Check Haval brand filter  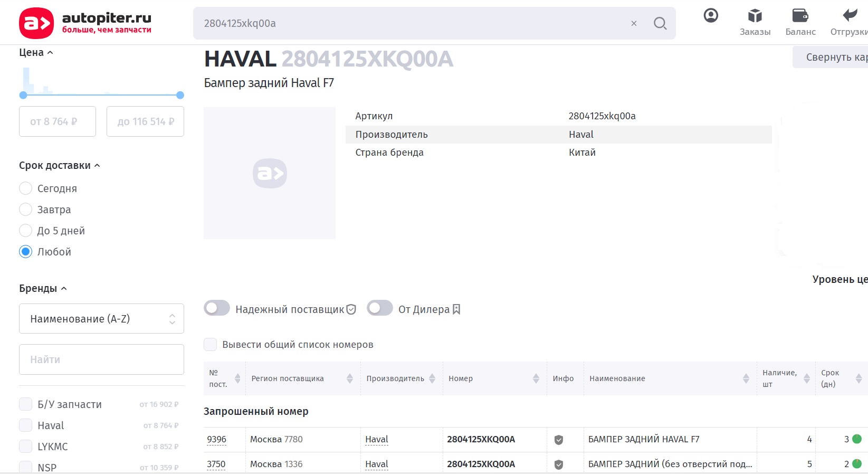(x=25, y=425)
